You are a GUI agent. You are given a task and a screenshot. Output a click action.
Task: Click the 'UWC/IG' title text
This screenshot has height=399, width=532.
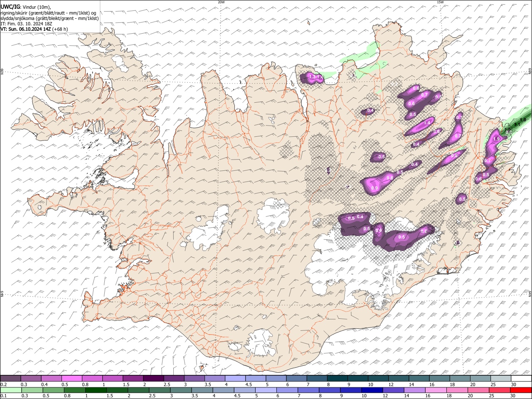pos(10,6)
